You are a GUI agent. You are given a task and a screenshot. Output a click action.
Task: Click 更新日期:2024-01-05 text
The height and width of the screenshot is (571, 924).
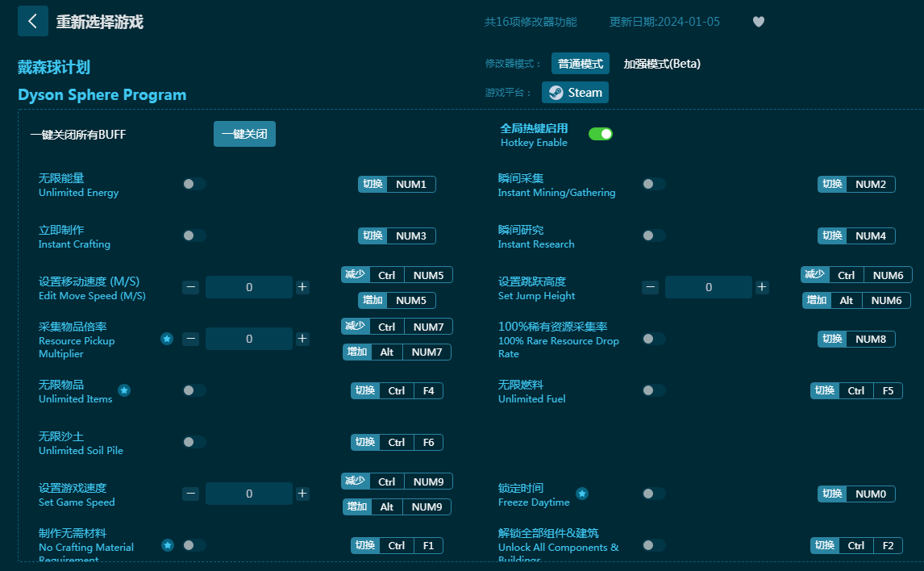tap(664, 22)
